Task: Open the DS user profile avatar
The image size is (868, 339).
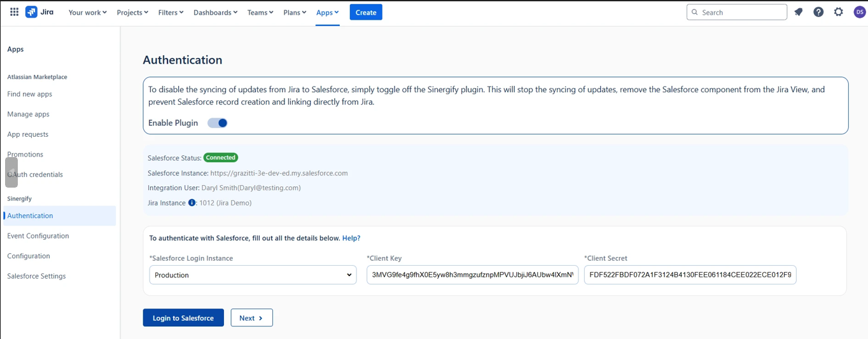Action: coord(859,12)
